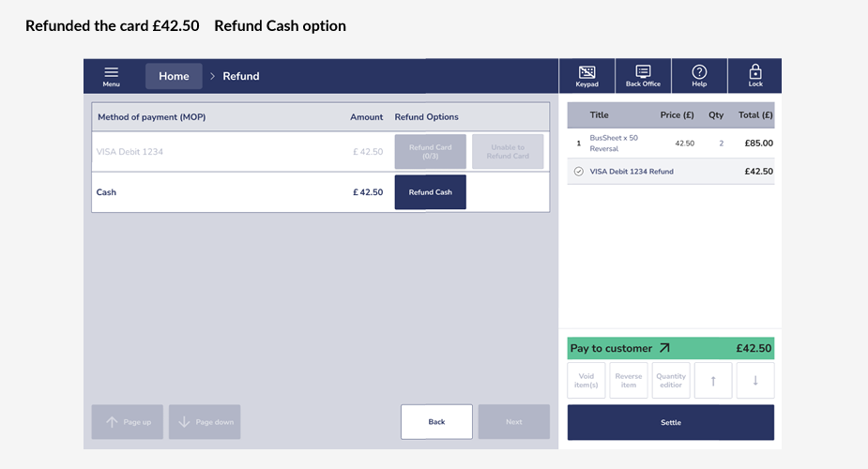Viewport: 868px width, 469px height.
Task: Click the £85.00 total value
Action: click(x=758, y=144)
